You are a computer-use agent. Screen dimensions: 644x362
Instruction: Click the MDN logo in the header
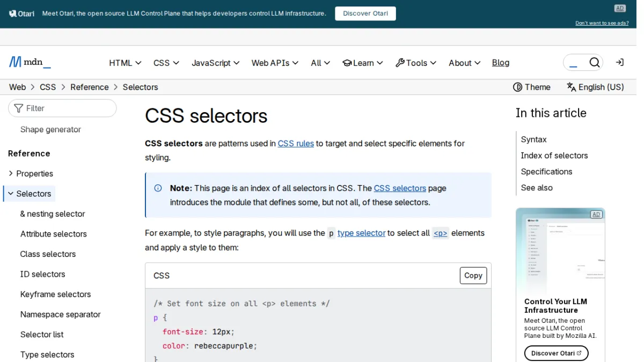30,63
